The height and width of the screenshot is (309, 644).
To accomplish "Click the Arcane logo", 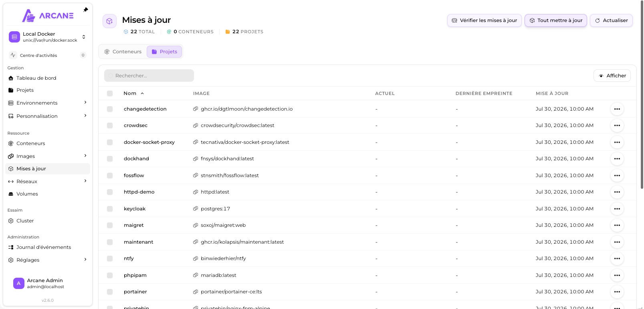I will point(48,16).
